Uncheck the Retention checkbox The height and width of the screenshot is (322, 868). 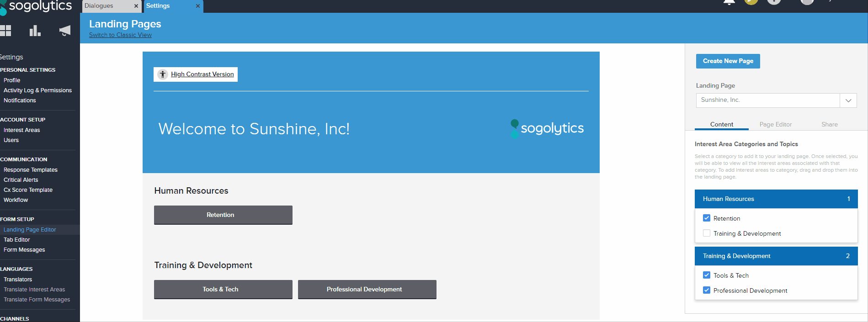[707, 218]
